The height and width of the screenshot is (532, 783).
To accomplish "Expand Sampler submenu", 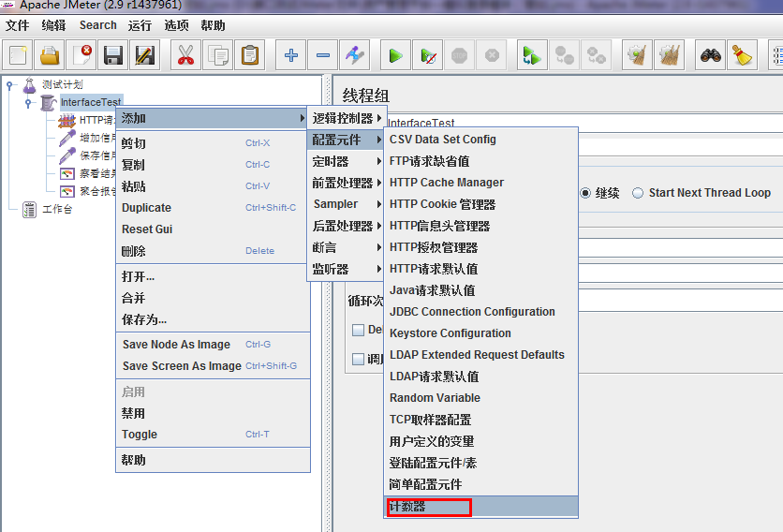I will click(346, 204).
